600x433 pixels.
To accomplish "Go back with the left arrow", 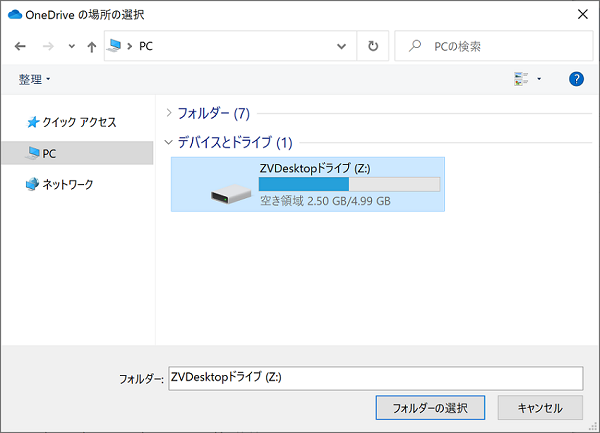I will click(x=20, y=47).
